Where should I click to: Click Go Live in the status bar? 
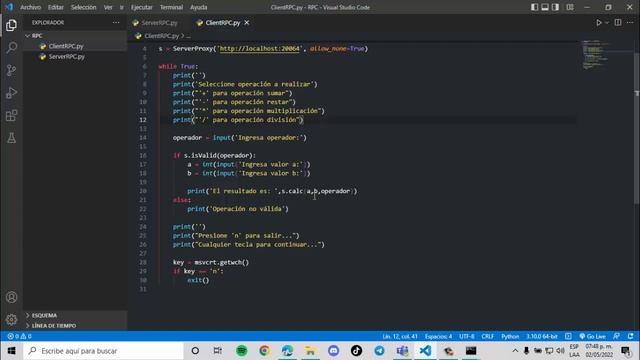point(592,336)
